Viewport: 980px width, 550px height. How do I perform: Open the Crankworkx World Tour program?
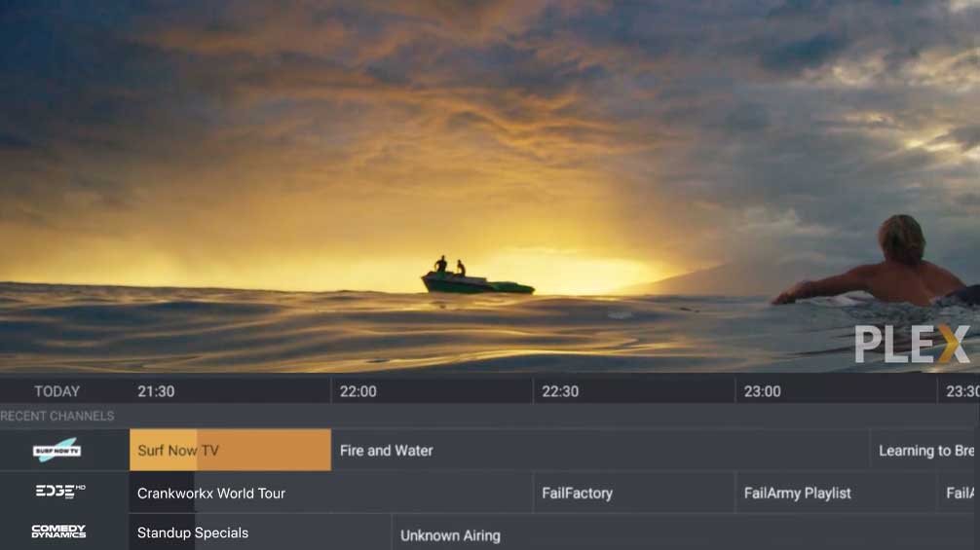tap(330, 493)
